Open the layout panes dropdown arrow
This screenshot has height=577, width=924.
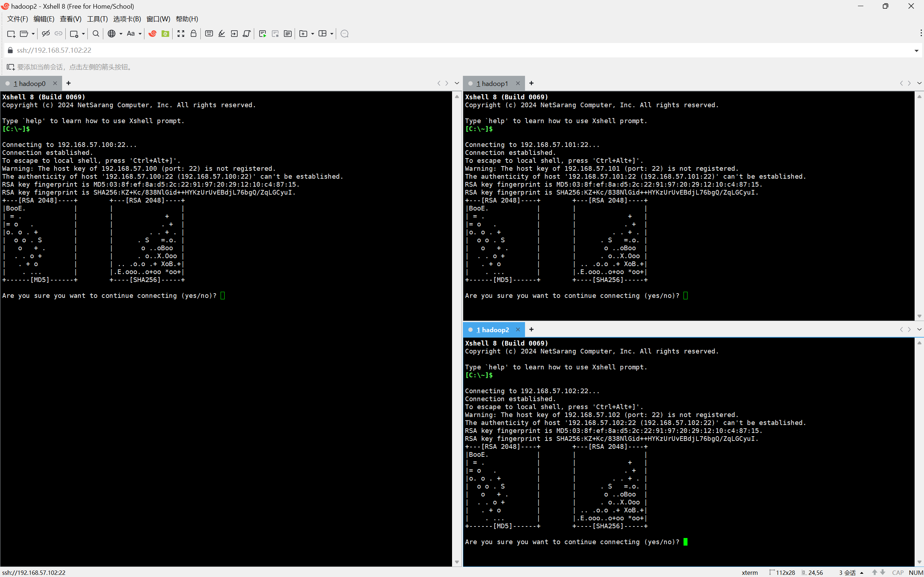pyautogui.click(x=331, y=34)
